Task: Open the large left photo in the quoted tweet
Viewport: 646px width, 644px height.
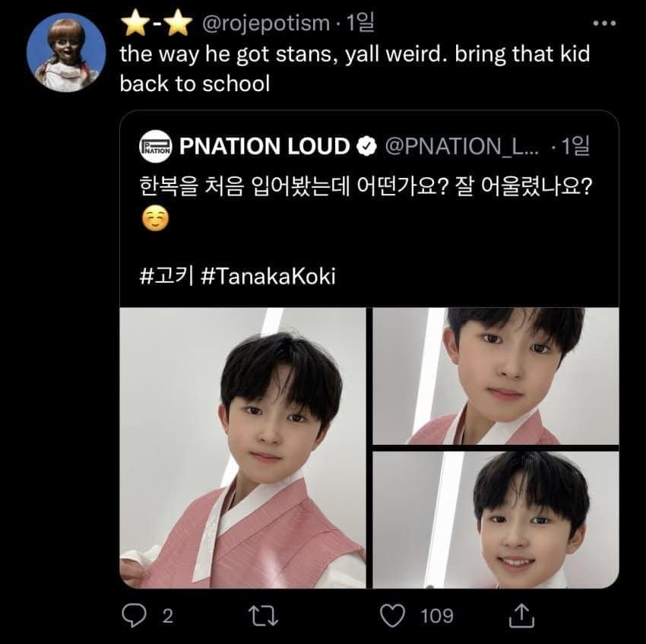Action: pos(242,447)
